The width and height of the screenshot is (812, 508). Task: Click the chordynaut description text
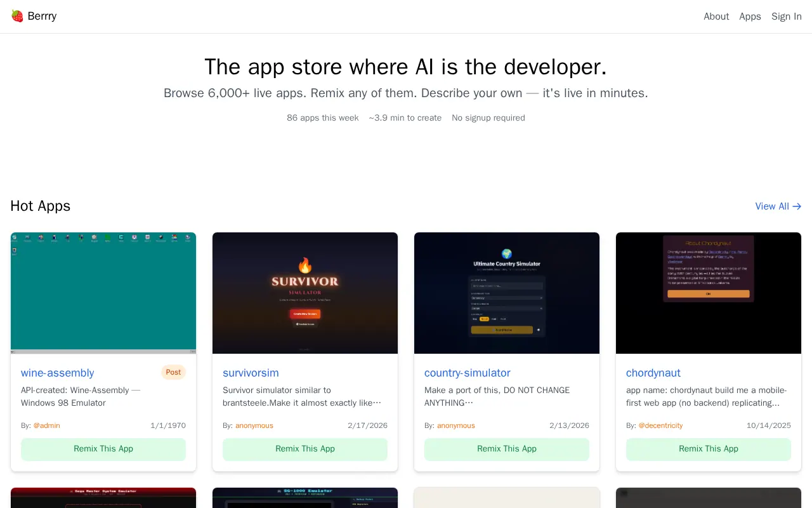(x=707, y=397)
